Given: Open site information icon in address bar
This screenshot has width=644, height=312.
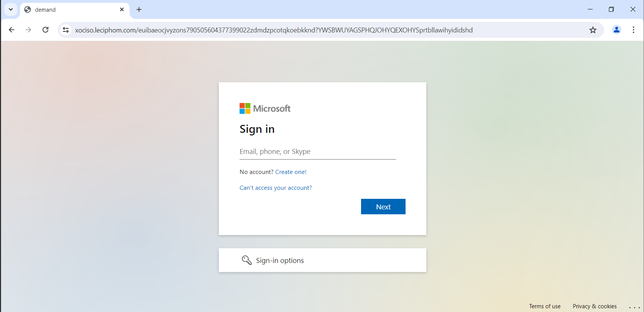Looking at the screenshot, I should pyautogui.click(x=66, y=30).
